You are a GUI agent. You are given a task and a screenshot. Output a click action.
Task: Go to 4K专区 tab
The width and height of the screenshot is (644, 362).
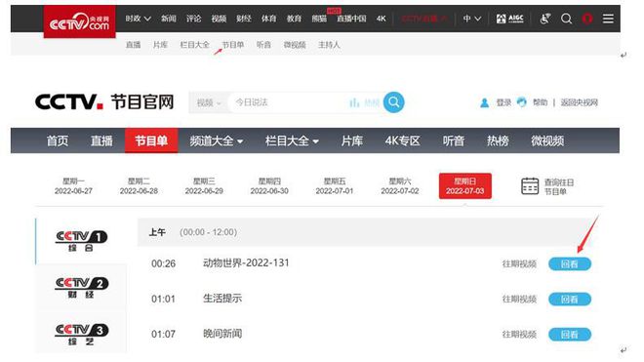402,141
